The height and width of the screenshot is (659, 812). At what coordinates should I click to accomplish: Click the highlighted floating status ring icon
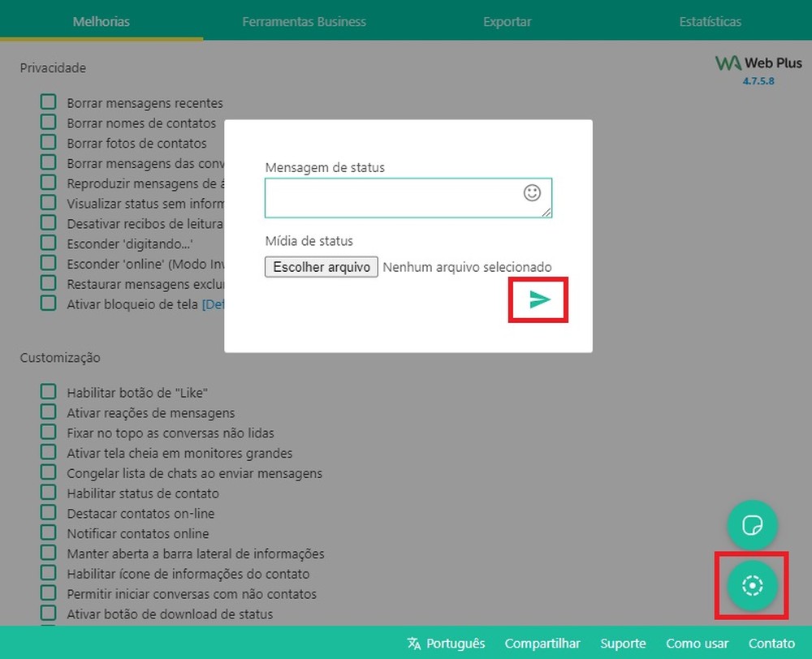click(x=751, y=585)
